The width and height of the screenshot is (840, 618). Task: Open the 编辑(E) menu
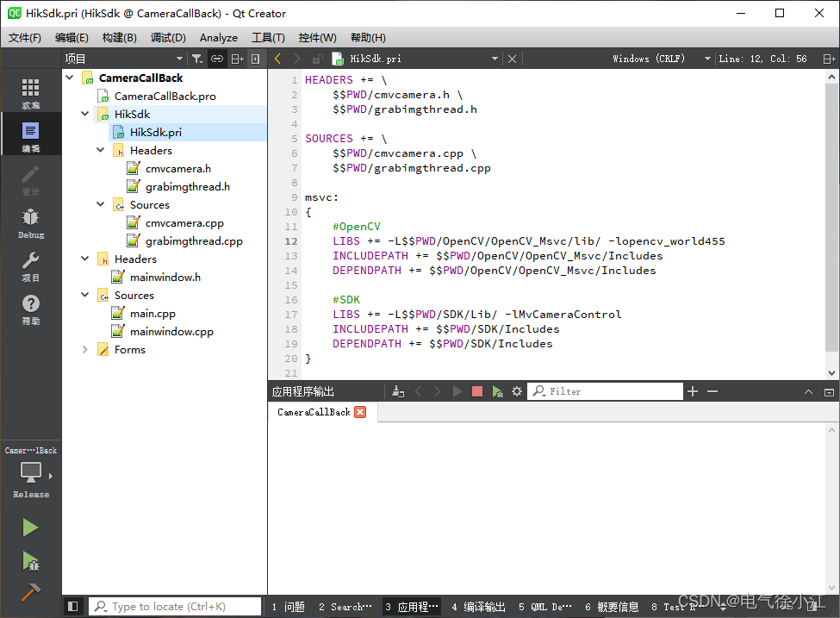coord(72,38)
